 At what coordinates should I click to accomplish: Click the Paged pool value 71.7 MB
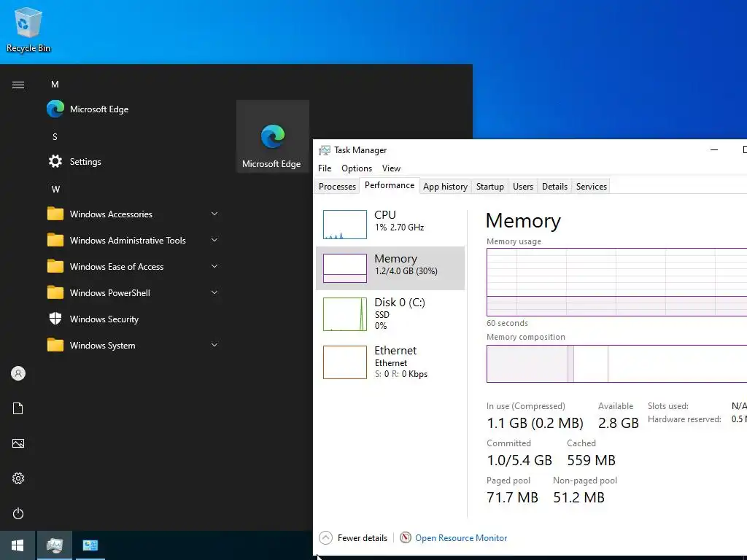(512, 497)
